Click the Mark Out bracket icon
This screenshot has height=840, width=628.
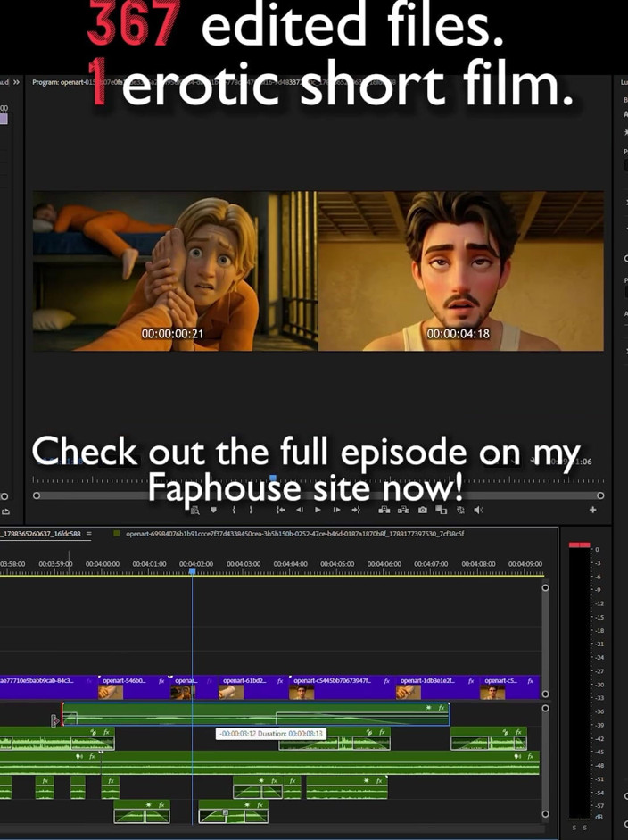(251, 510)
